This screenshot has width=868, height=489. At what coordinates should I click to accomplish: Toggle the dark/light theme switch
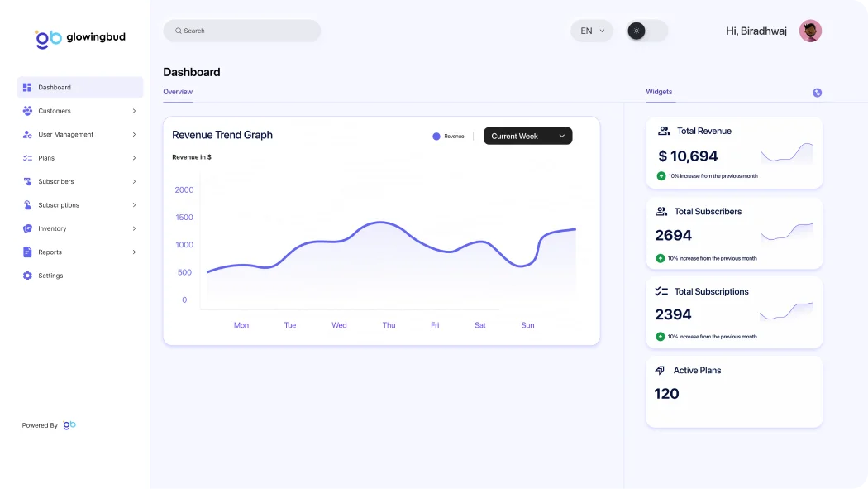click(x=647, y=31)
